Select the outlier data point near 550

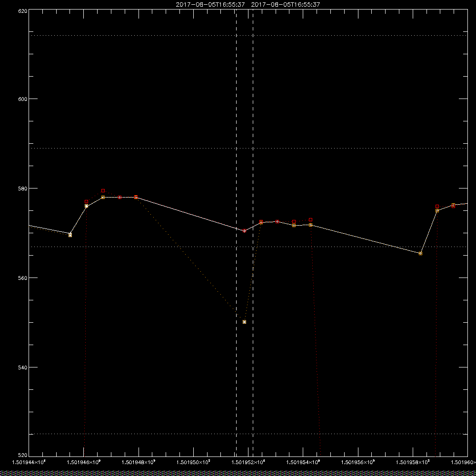[x=244, y=322]
